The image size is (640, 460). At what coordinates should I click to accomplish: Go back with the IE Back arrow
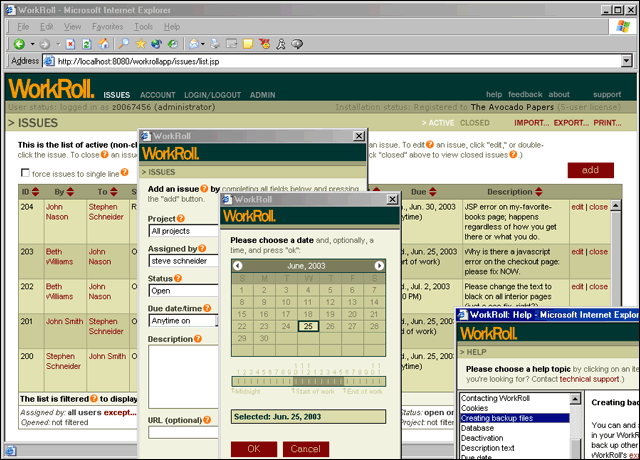[x=19, y=44]
